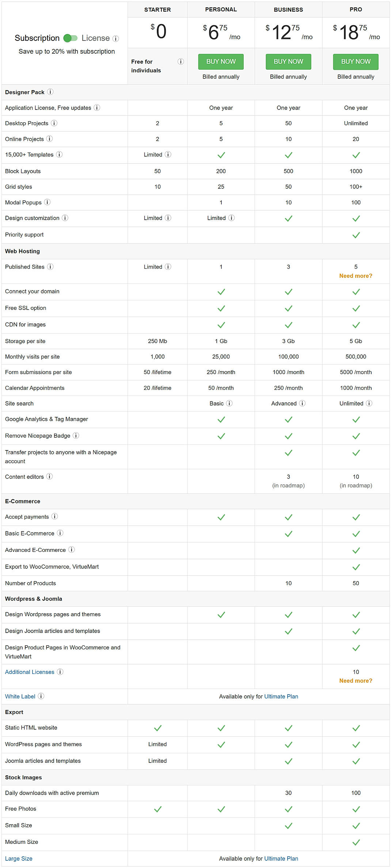Open the Additional Licenses link
Viewport: 391px width, 868px height.
click(30, 672)
